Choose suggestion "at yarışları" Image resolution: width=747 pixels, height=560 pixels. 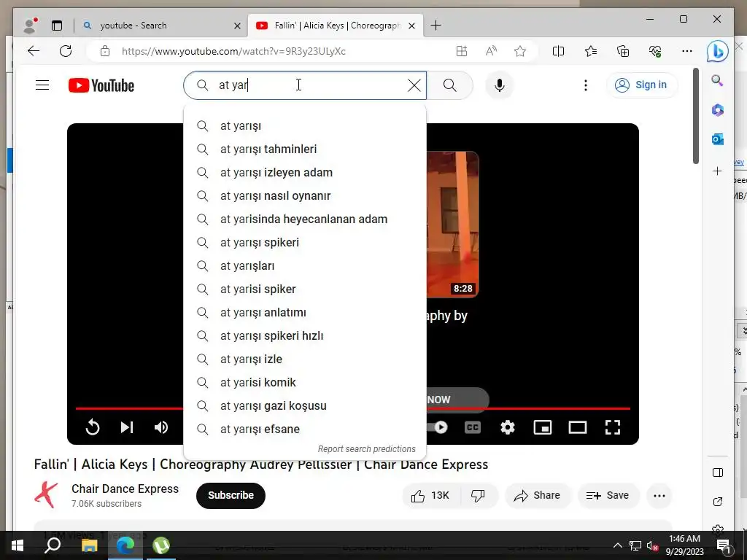305,265
